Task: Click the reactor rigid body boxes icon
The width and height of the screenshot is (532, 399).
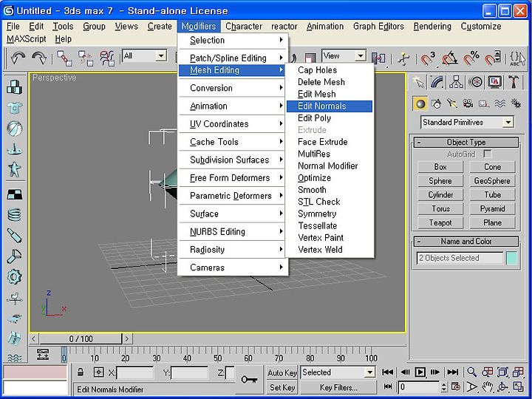Action: (x=14, y=87)
